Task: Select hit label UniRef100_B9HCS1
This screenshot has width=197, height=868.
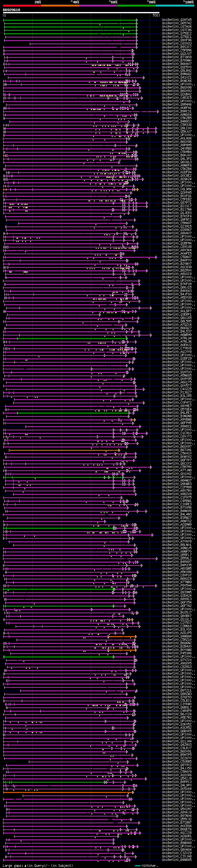Action: click(x=177, y=111)
